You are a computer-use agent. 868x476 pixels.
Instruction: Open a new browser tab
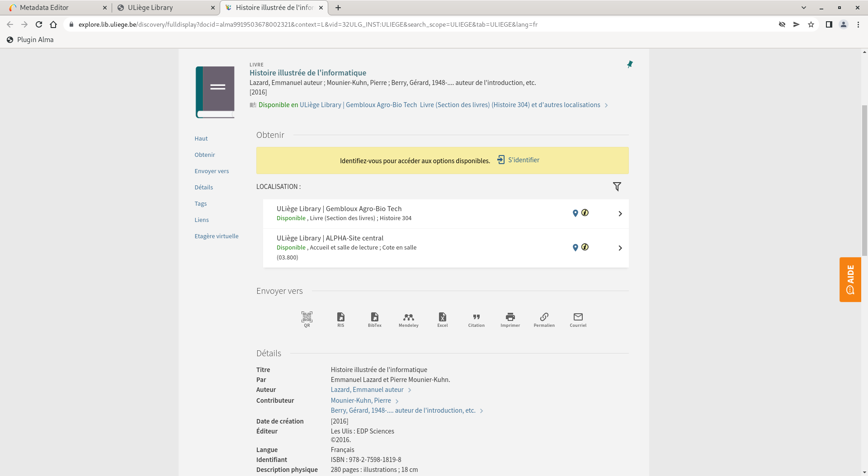(x=338, y=8)
